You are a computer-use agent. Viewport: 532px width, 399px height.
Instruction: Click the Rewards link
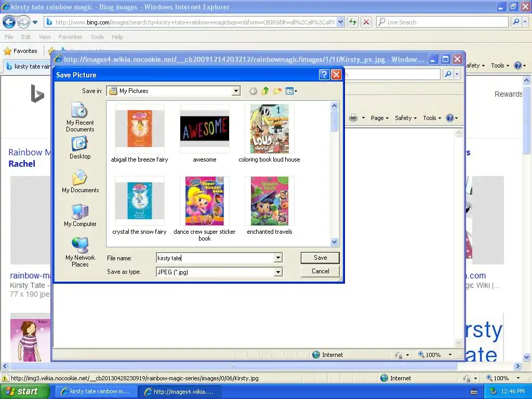pos(508,95)
